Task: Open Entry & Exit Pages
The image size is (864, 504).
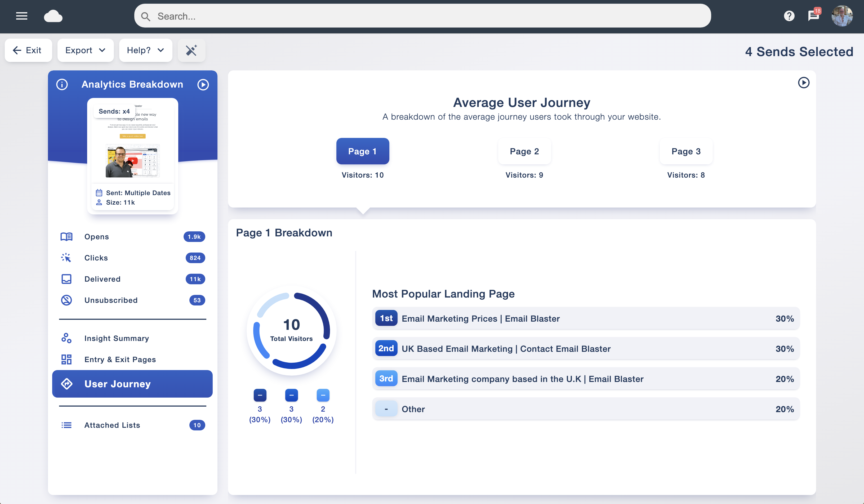Action: pyautogui.click(x=132, y=359)
